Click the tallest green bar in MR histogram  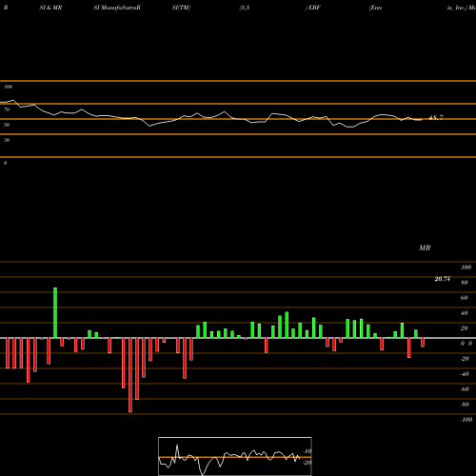coord(55,312)
